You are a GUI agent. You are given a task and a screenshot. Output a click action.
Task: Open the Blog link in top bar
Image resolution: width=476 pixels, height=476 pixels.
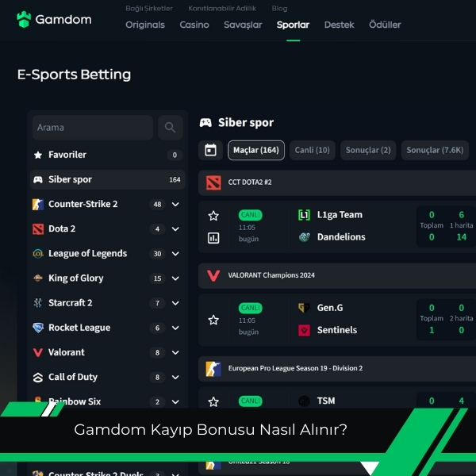click(x=279, y=9)
